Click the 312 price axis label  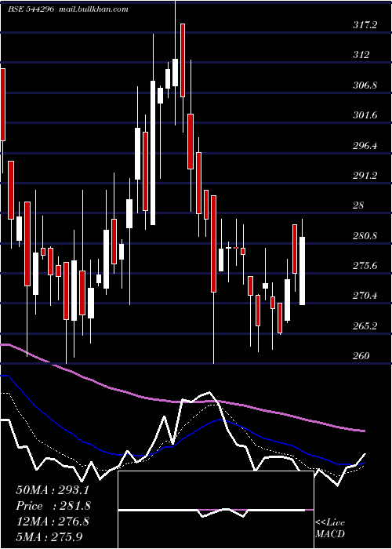pyautogui.click(x=361, y=55)
